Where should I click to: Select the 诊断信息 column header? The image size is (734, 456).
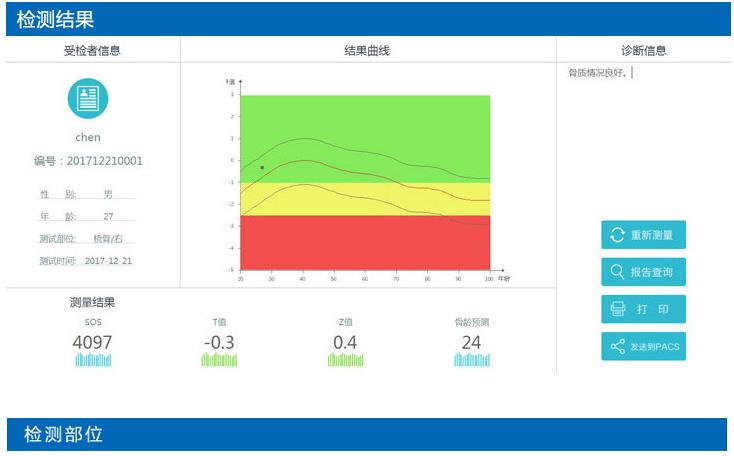pyautogui.click(x=643, y=50)
